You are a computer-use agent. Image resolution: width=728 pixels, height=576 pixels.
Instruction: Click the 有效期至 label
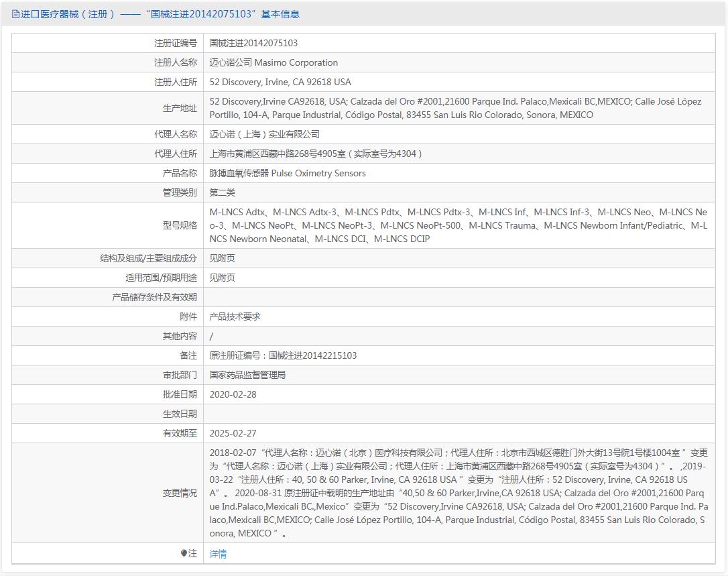[180, 434]
